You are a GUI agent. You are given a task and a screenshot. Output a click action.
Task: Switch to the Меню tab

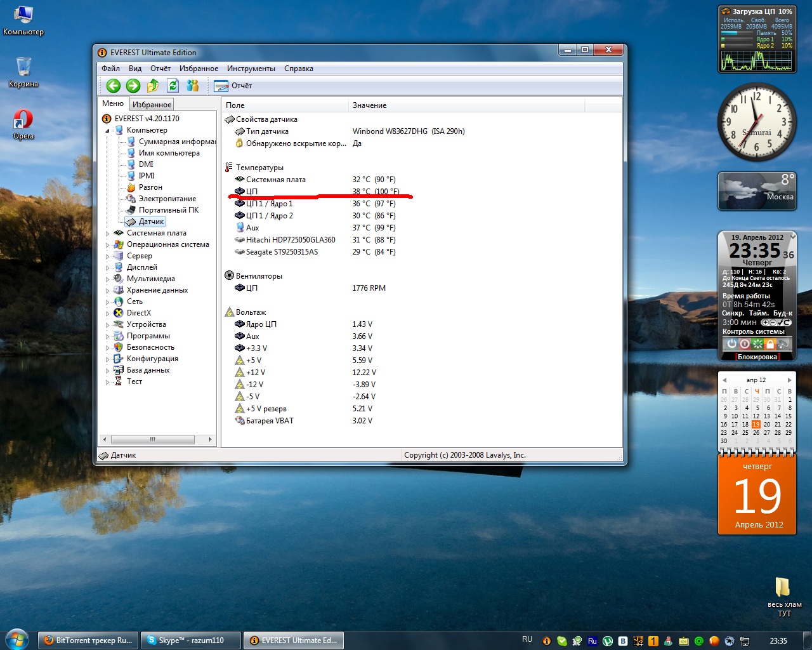pyautogui.click(x=113, y=103)
